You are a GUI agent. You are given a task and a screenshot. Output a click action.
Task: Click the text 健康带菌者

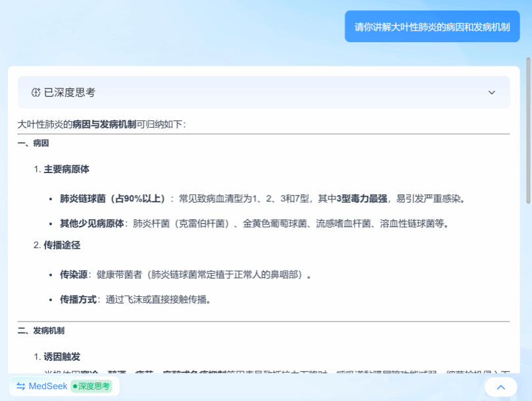[x=119, y=275]
